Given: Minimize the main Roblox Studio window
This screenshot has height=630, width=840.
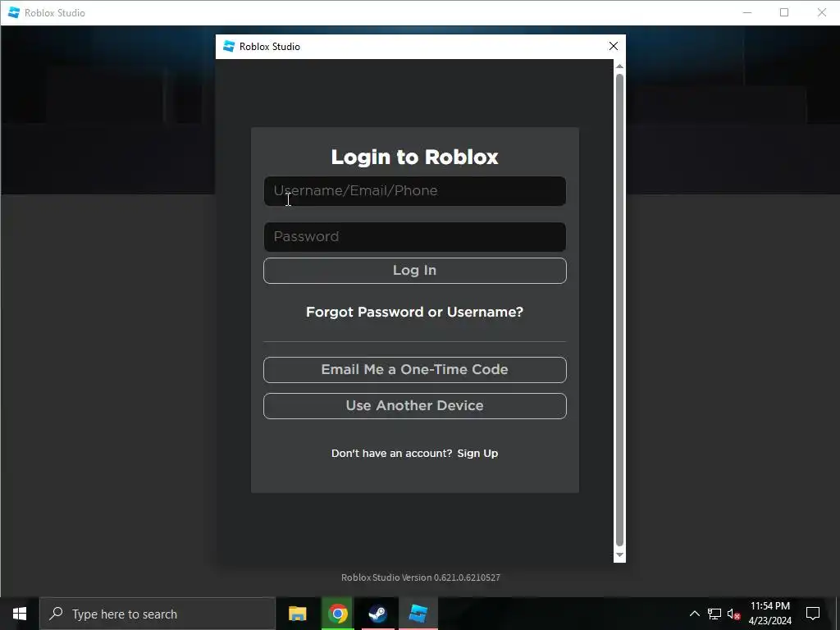Looking at the screenshot, I should pos(747,12).
